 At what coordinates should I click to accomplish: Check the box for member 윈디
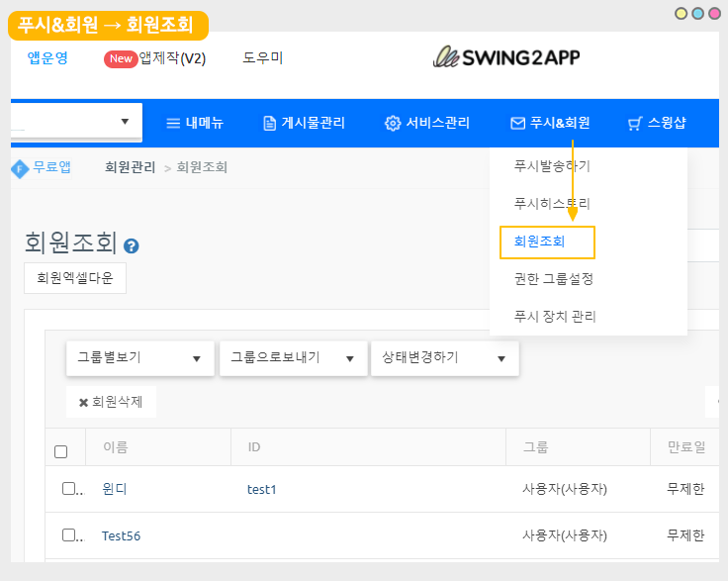tap(68, 488)
